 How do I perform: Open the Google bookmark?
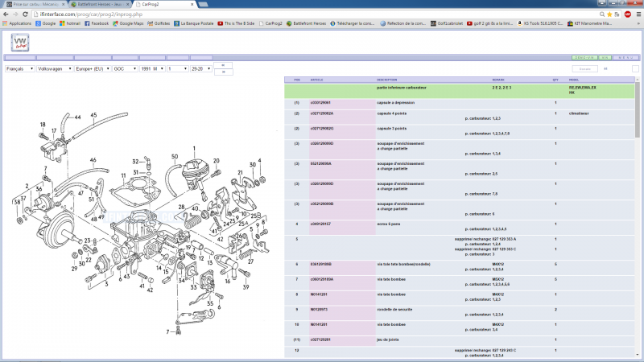point(46,23)
